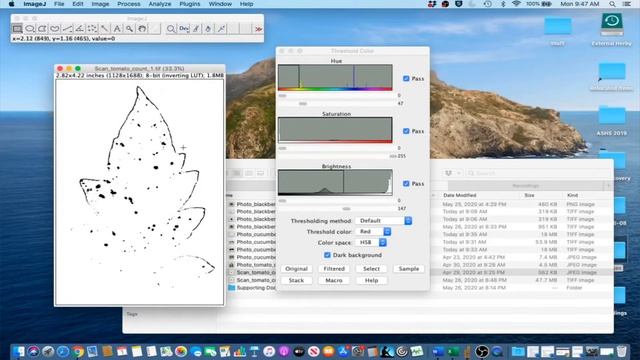Open the Plugins menu
640x360 pixels.
[190, 4]
